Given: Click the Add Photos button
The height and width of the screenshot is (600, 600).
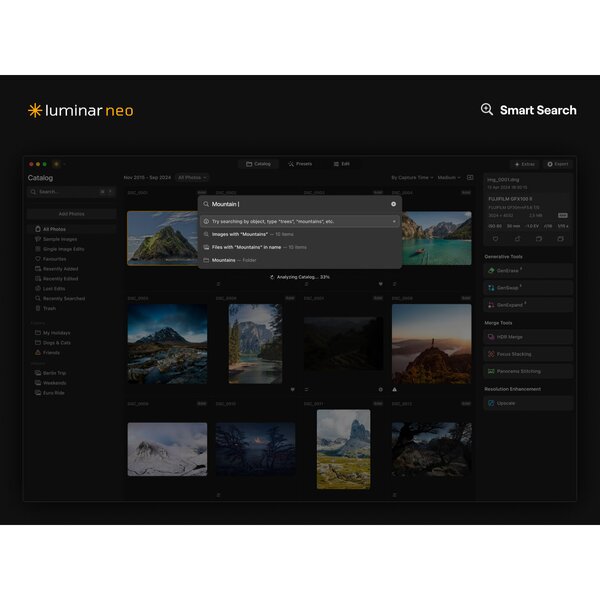Looking at the screenshot, I should click(x=72, y=214).
